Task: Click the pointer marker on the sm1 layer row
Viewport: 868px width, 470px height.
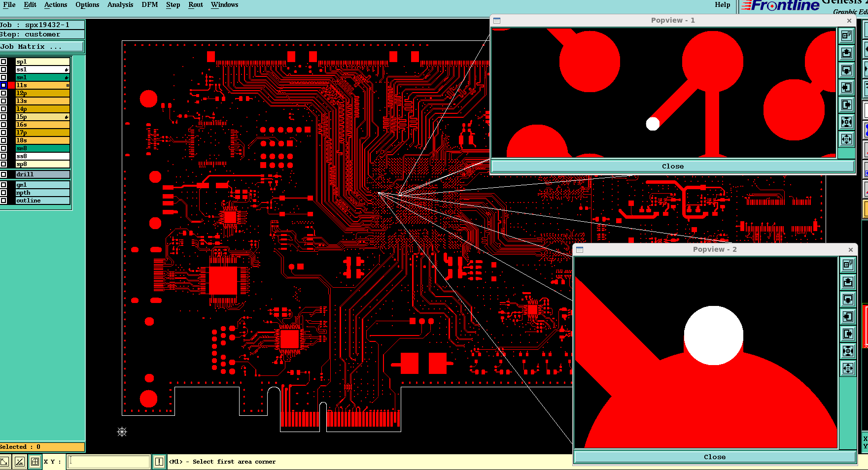Action: pos(67,77)
